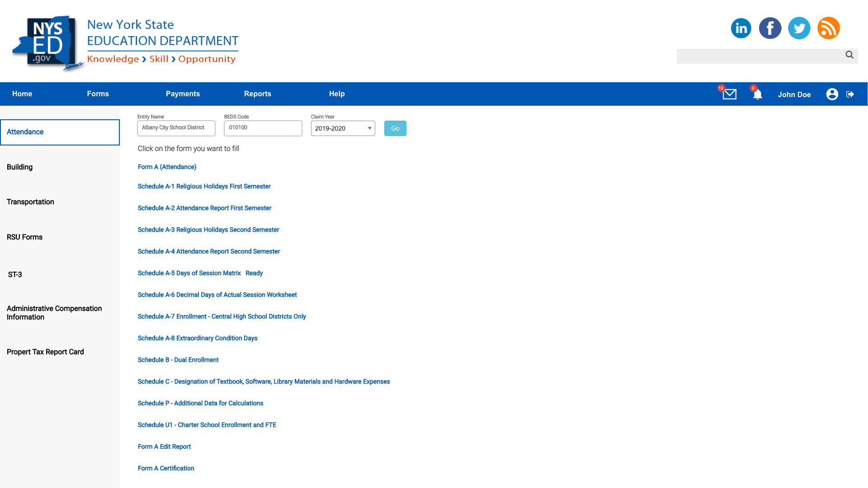Expand the Claim Year dropdown
The width and height of the screenshot is (868, 488).
pos(343,128)
